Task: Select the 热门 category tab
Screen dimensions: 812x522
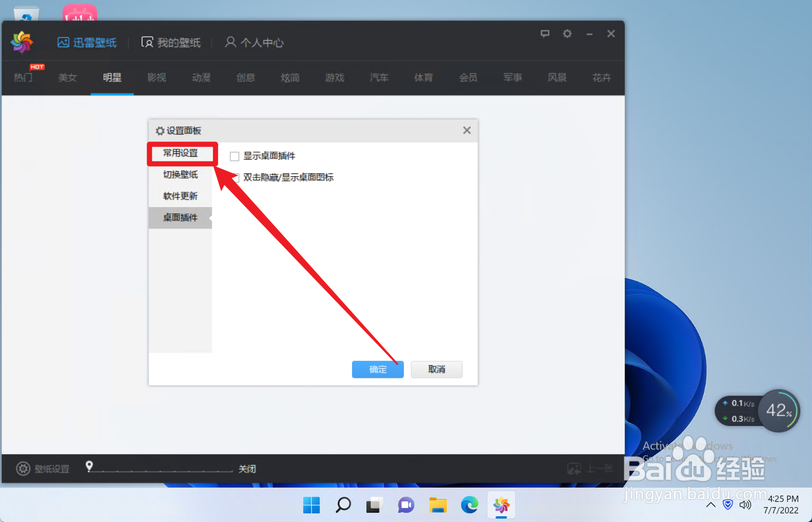Action: coord(23,78)
